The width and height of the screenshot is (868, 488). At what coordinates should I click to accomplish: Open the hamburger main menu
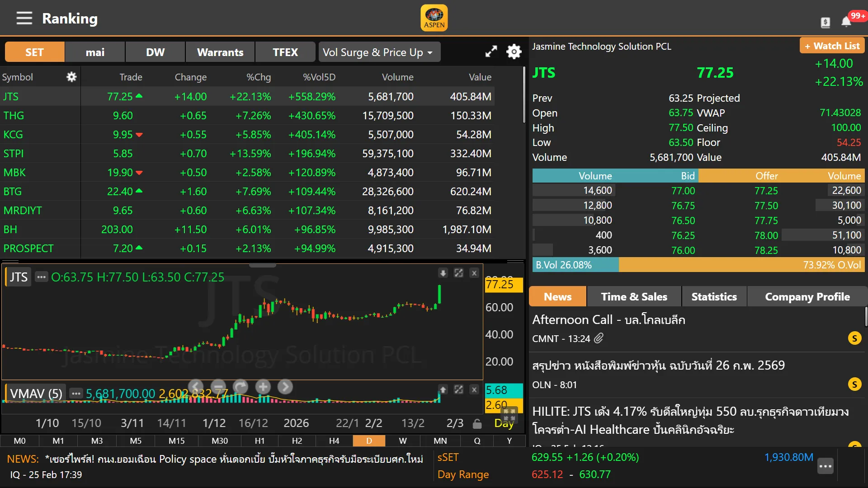click(24, 18)
